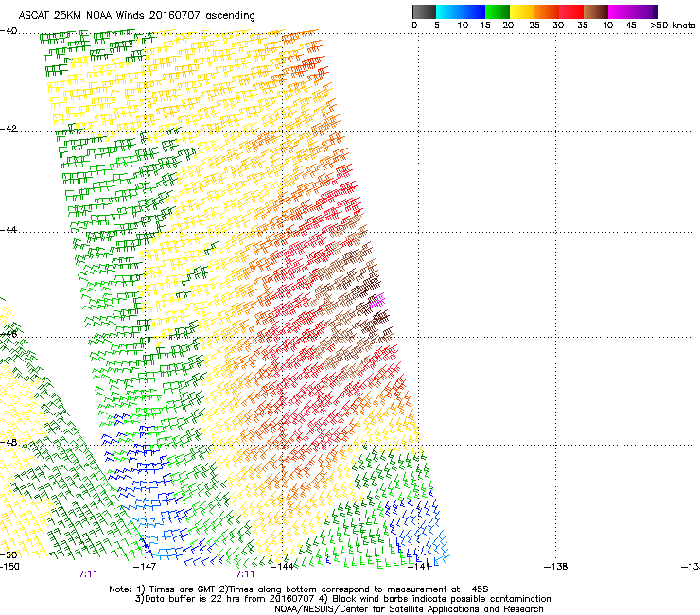Click the latitude axis label '-46'
The image size is (700, 615).
coord(9,334)
